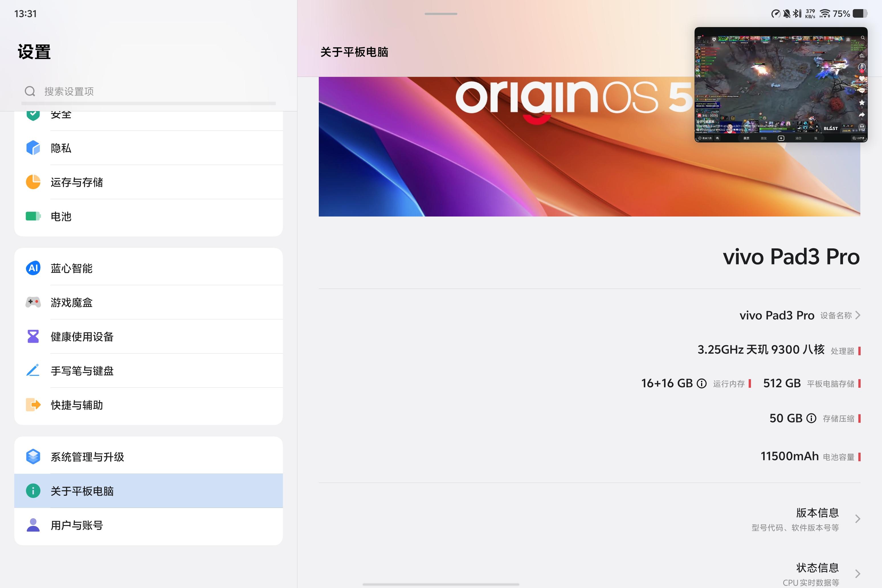This screenshot has width=882, height=588.
Task: Open 状态信息 status info arrow
Action: click(857, 573)
